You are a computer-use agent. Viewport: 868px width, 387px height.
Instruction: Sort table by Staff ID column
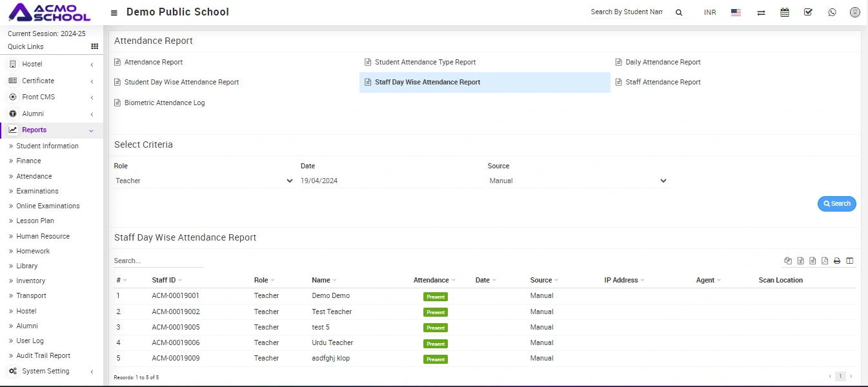click(164, 281)
